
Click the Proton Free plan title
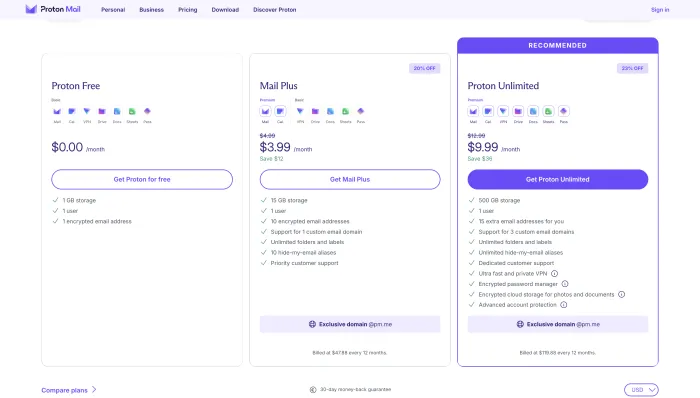pyautogui.click(x=75, y=86)
